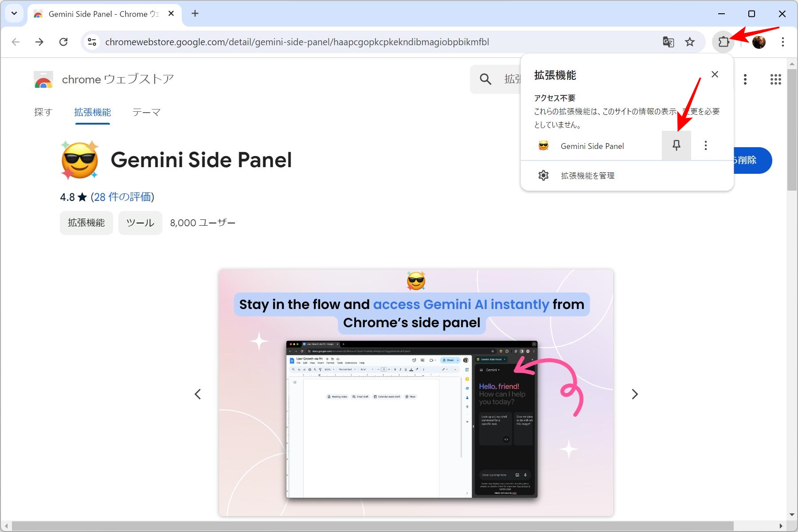This screenshot has height=532, width=798.
Task: Switch to the テーマ tab
Action: [146, 112]
